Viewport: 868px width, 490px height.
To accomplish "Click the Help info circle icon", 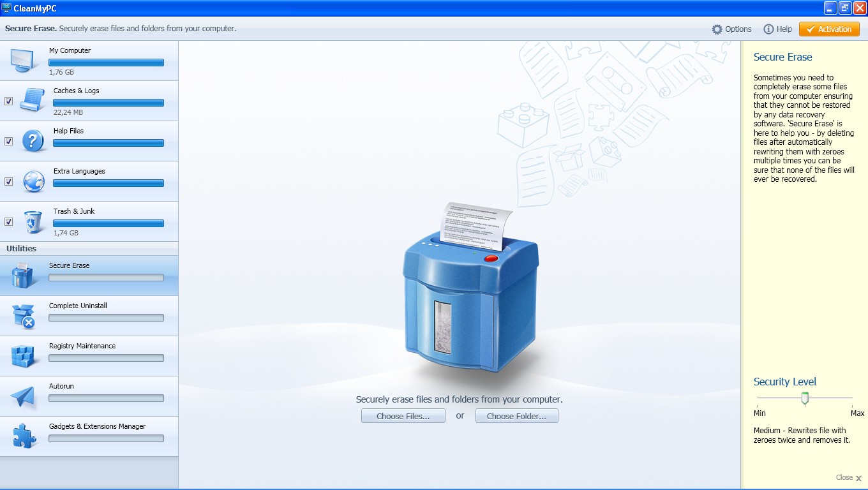I will 768,29.
